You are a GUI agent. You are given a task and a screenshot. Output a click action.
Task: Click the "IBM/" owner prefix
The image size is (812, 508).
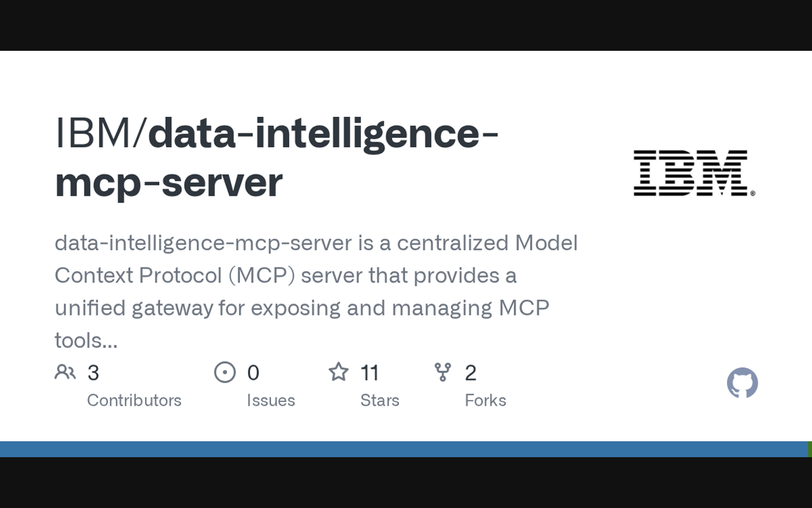[100, 133]
